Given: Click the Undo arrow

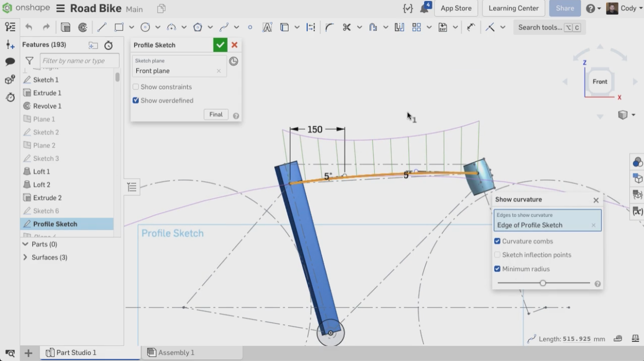Looking at the screenshot, I should [29, 28].
